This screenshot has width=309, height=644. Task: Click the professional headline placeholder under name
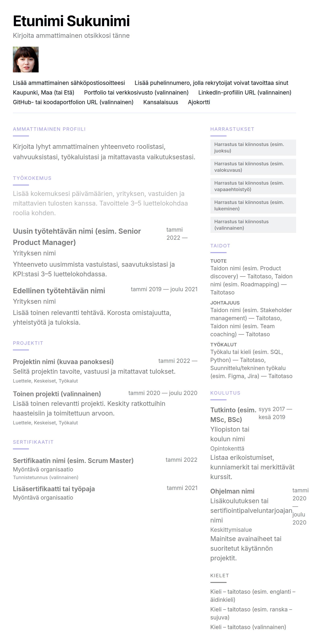click(x=71, y=36)
